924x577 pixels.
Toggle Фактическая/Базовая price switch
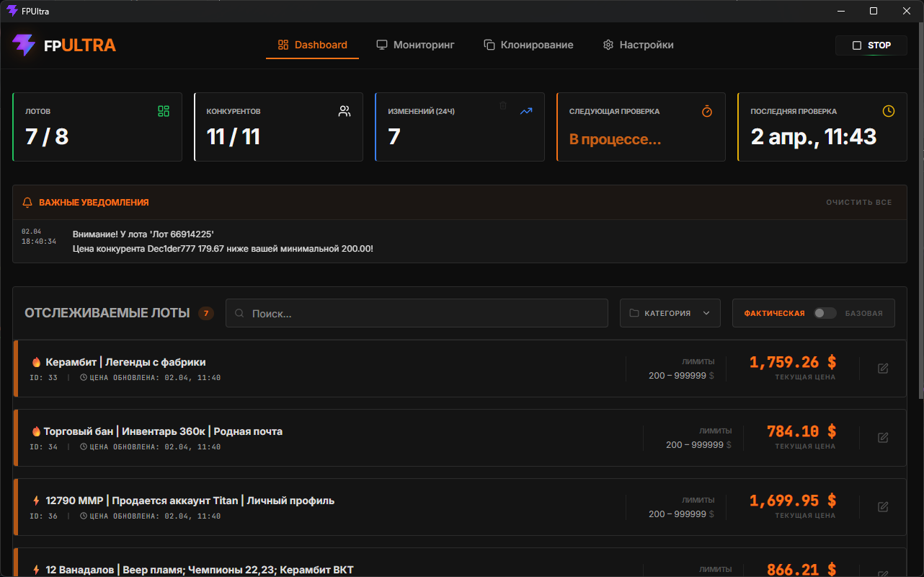pos(825,313)
